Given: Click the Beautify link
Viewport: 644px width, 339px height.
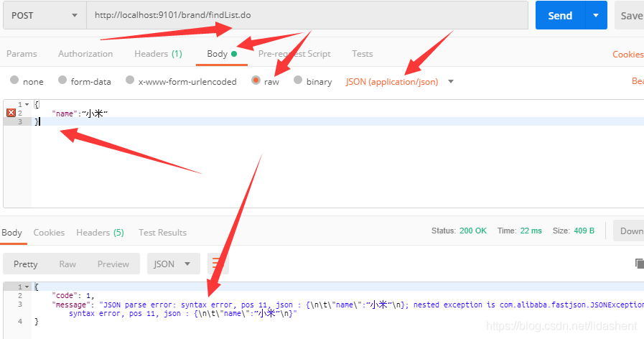Looking at the screenshot, I should pos(638,81).
